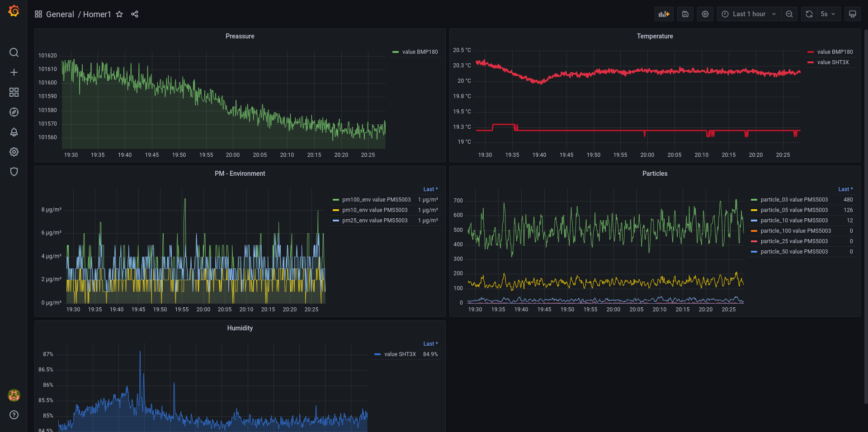This screenshot has height=432, width=868.
Task: Click the Grafana logo home icon
Action: [x=14, y=11]
